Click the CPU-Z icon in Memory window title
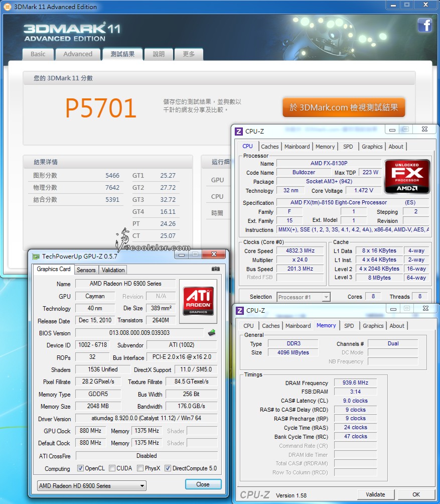Image resolution: width=440 pixels, height=504 pixels. [x=240, y=311]
